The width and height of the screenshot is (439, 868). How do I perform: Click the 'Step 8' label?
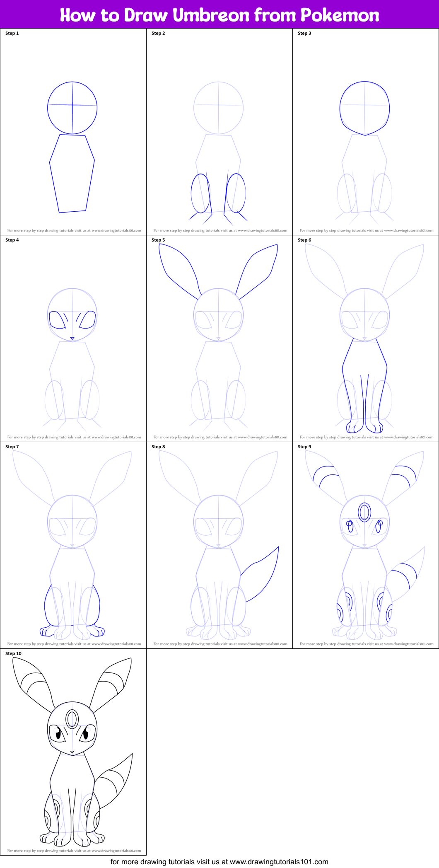tap(158, 447)
